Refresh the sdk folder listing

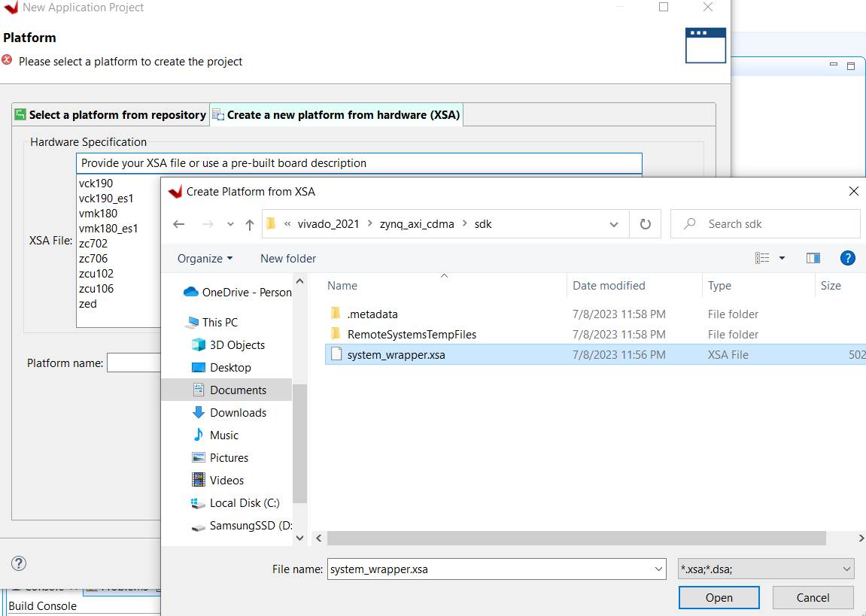(x=645, y=224)
